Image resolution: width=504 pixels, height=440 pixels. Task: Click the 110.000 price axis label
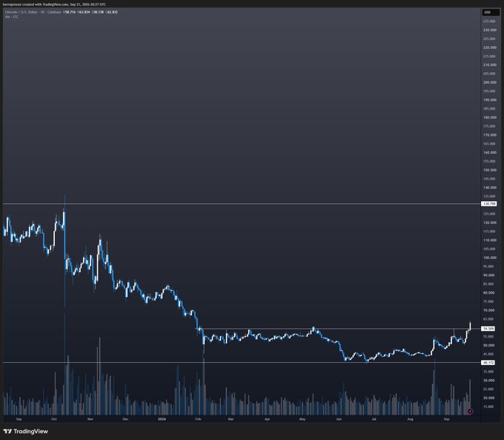tap(489, 240)
